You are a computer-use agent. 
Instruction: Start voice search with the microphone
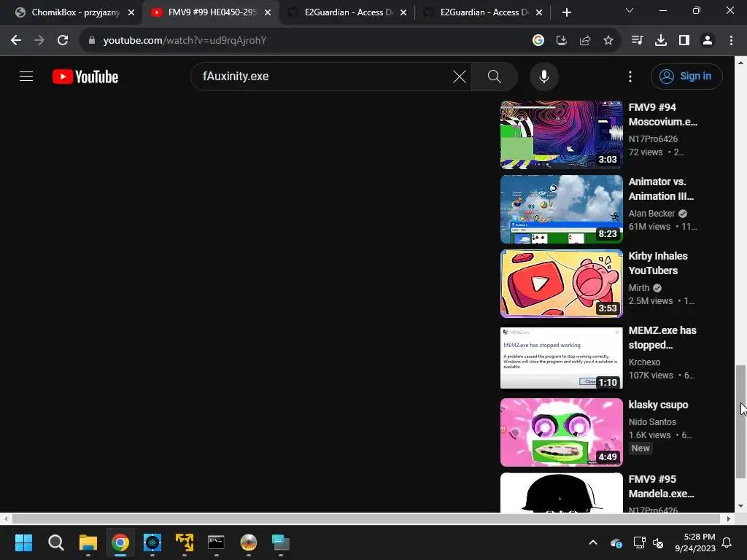click(x=544, y=76)
